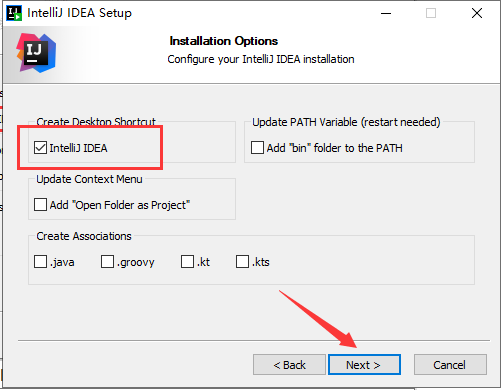Viewport: 503px width, 390px height.
Task: Tick the .kt association checkbox
Action: pos(187,262)
